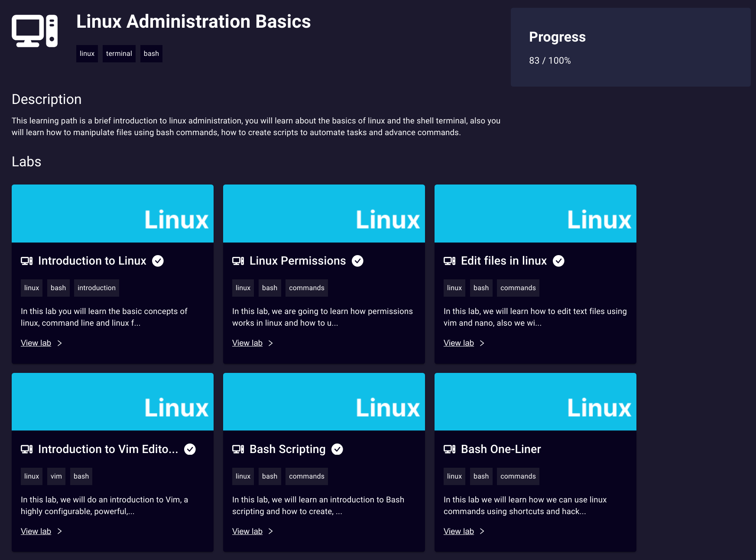
Task: Click the Edit files in linux lab title
Action: pyautogui.click(x=504, y=261)
